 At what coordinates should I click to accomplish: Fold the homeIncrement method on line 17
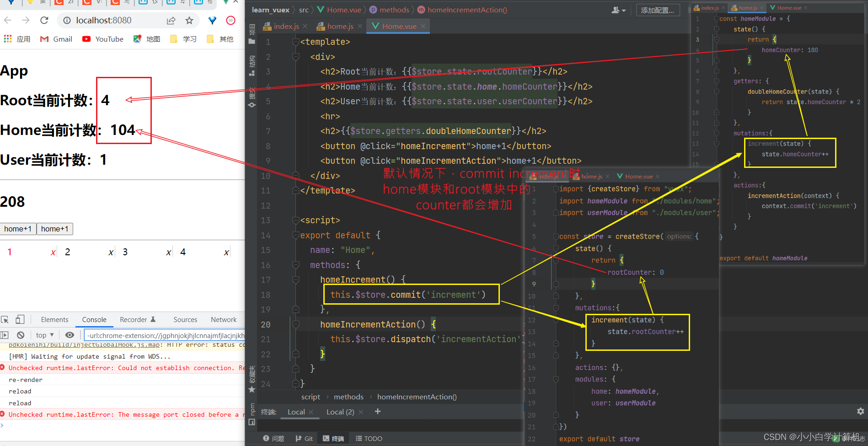(296, 279)
